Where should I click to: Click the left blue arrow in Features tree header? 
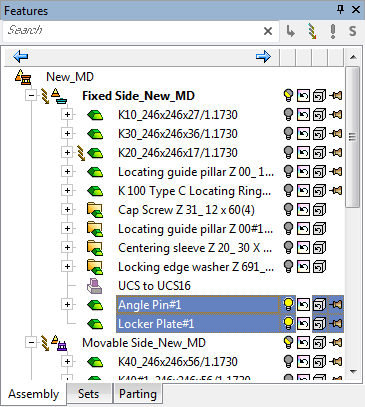21,56
